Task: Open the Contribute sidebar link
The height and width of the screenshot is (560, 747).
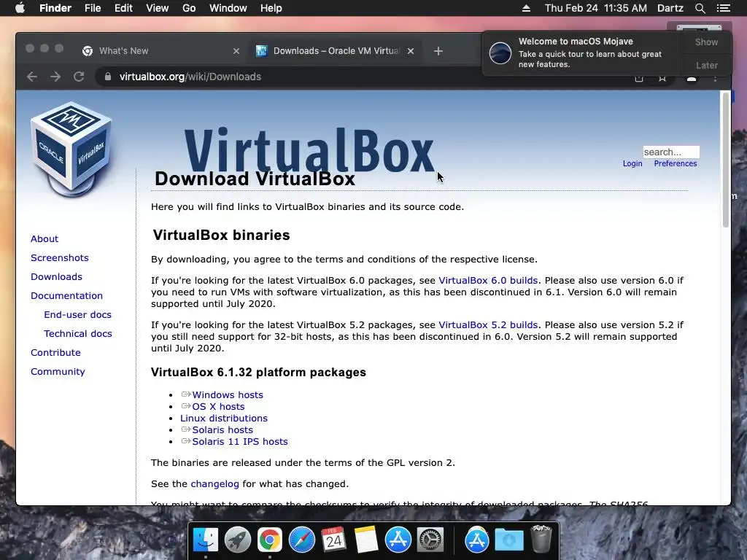Action: point(55,353)
